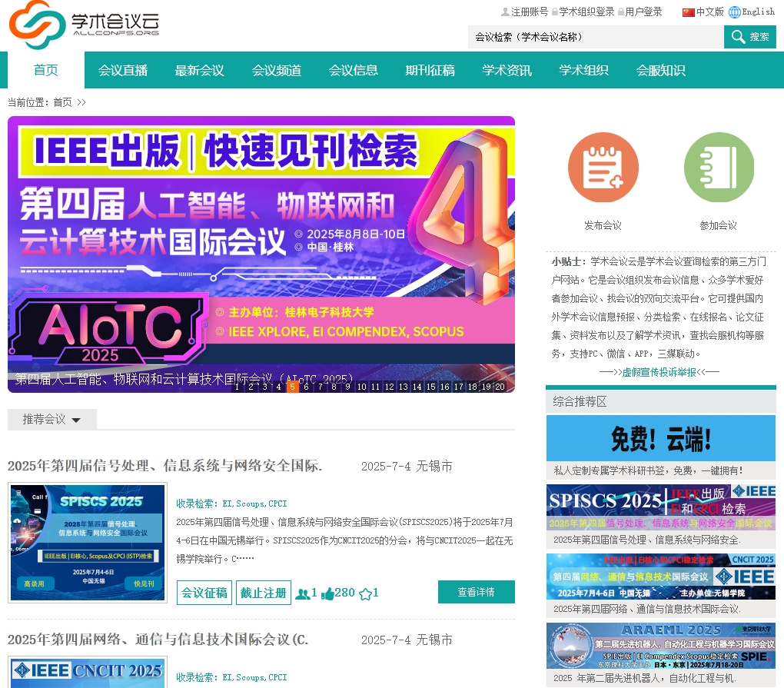784x688 pixels.
Task: Open the SPISCS 信号处理 conference title link
Action: click(x=165, y=466)
